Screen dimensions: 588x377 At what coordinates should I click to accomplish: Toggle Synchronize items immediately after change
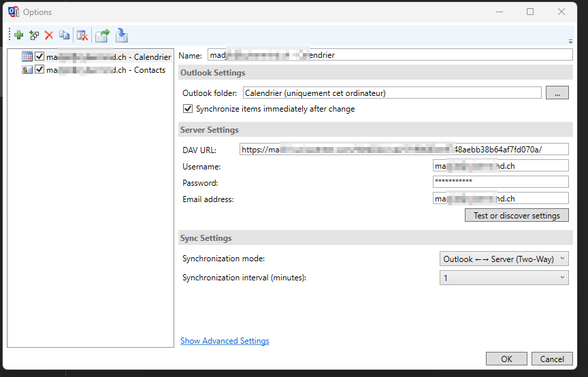[x=189, y=109]
